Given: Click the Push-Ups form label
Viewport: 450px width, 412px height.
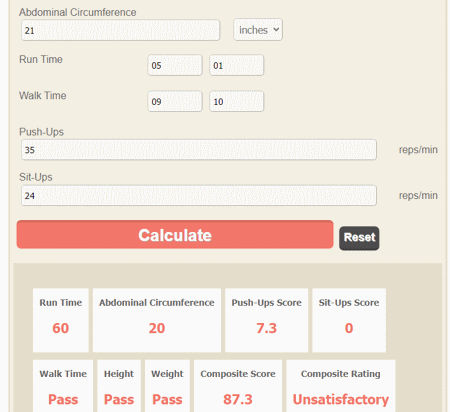Looking at the screenshot, I should pyautogui.click(x=41, y=132).
